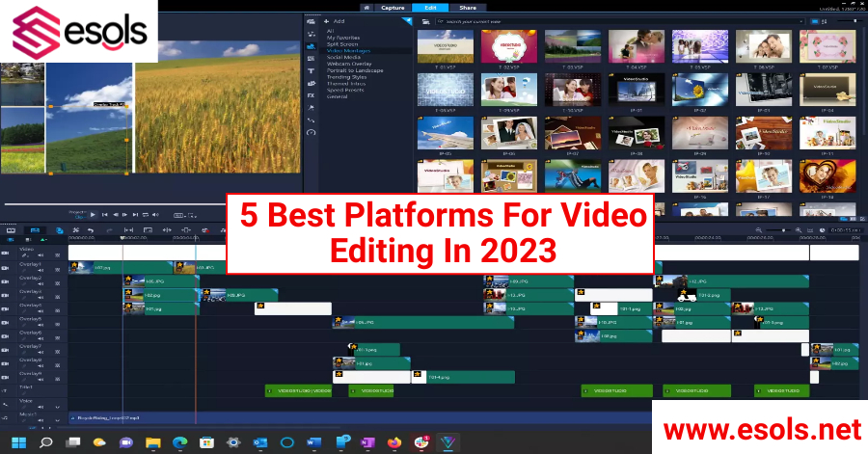The width and height of the screenshot is (868, 454).
Task: Toggle the Overlay1 track visibility
Action: (6, 268)
